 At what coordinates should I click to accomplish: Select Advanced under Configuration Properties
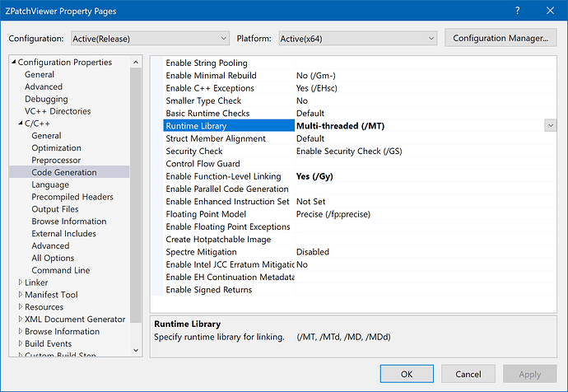[x=44, y=86]
